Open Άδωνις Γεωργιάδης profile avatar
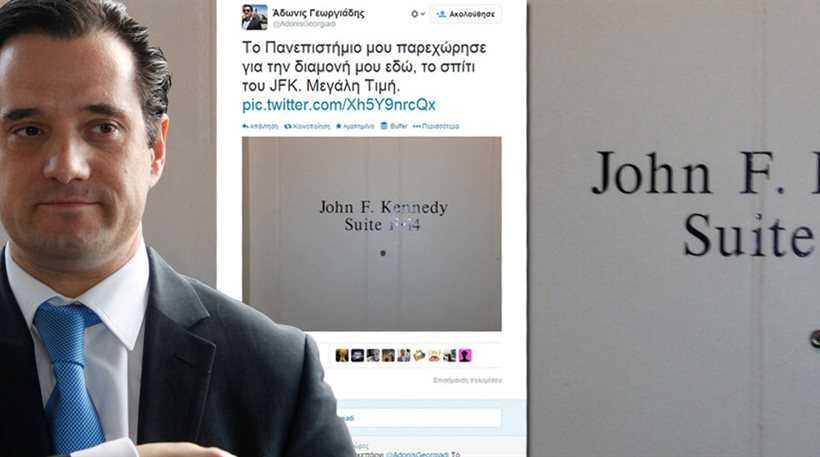 coord(254,17)
